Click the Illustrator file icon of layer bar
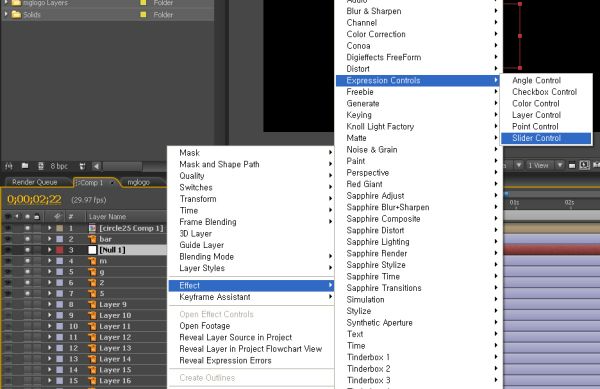 click(92, 239)
